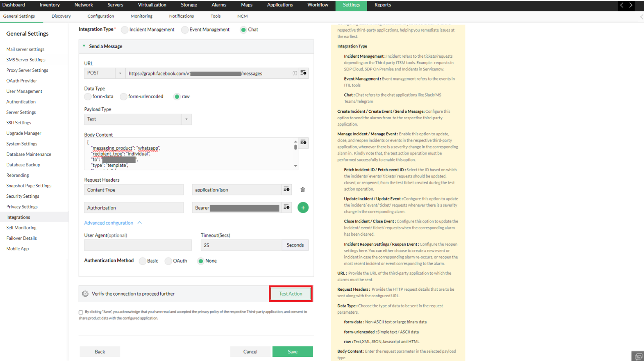
Task: Open the Alarms top menu
Action: [219, 5]
